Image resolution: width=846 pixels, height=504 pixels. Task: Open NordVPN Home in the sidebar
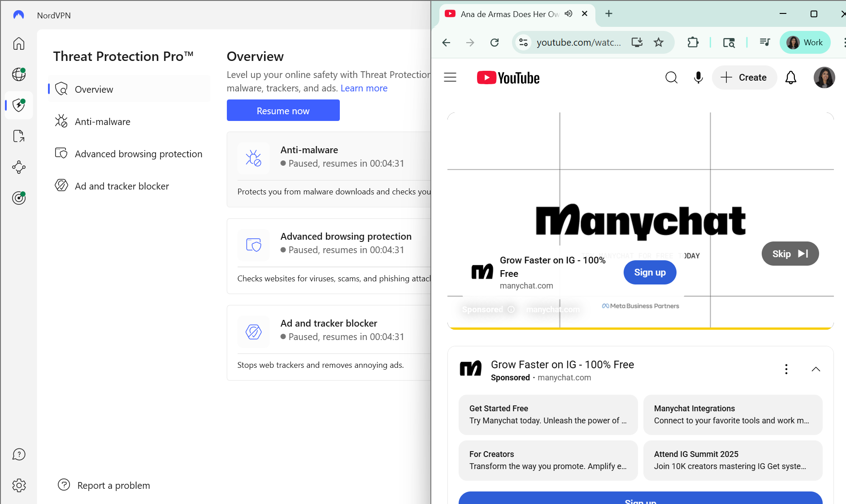click(x=19, y=43)
